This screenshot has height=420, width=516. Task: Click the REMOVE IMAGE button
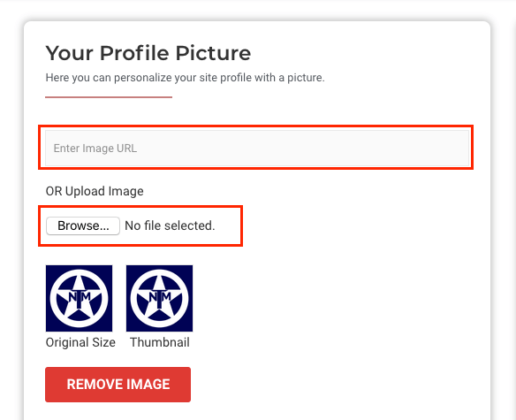pyautogui.click(x=118, y=385)
